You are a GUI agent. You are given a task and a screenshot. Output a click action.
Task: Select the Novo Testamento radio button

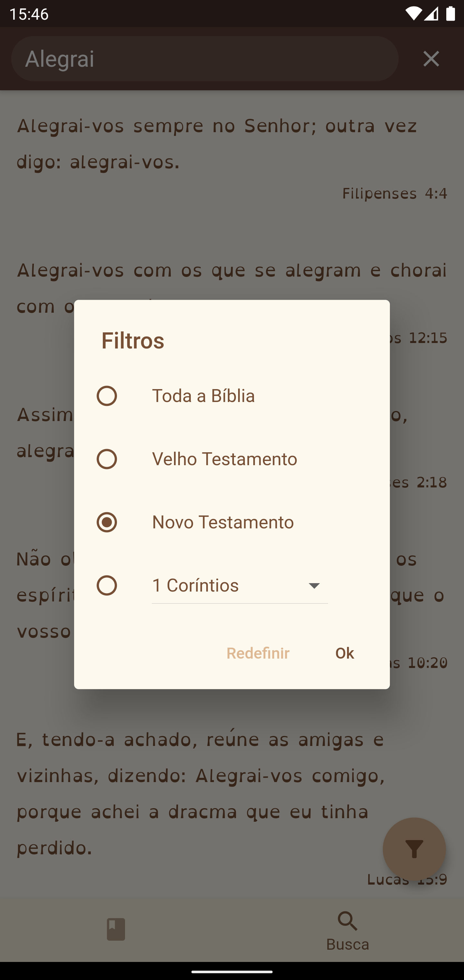pos(107,522)
